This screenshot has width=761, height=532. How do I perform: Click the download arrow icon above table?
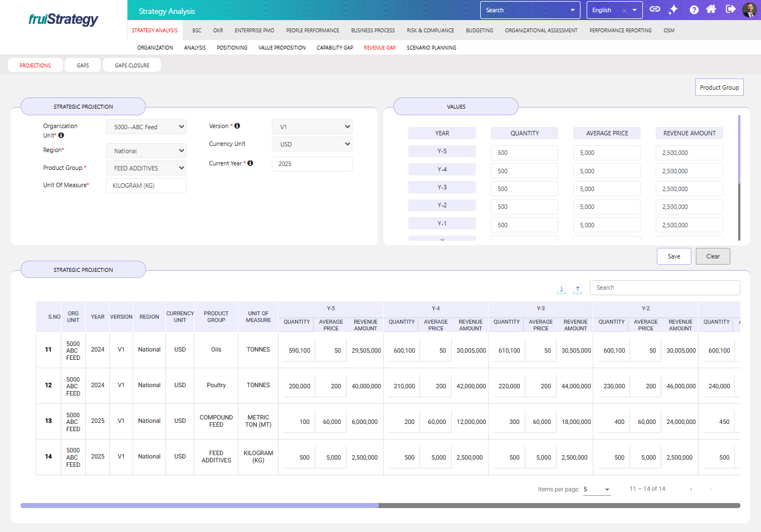(x=562, y=290)
